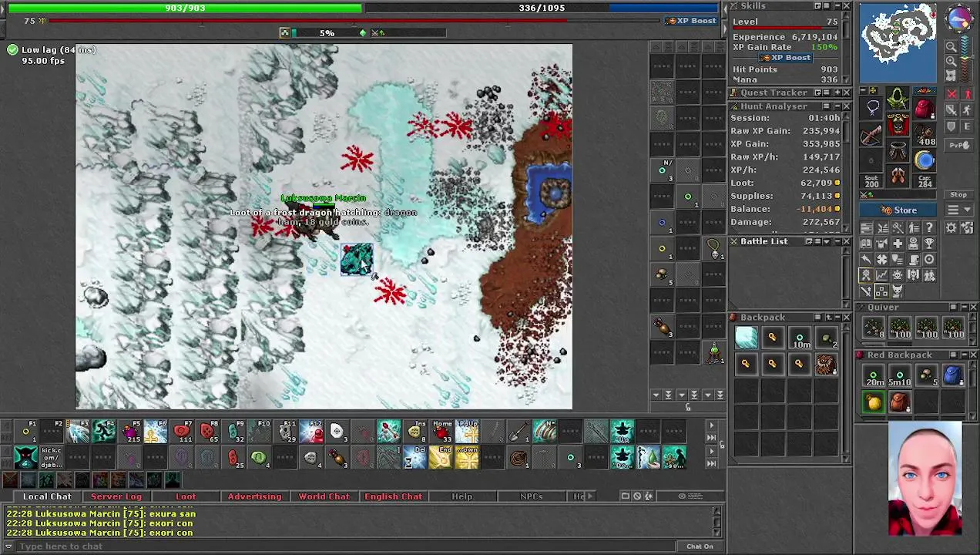Viewport: 980px width, 555px height.
Task: Toggle expert mode E button
Action: [x=968, y=126]
